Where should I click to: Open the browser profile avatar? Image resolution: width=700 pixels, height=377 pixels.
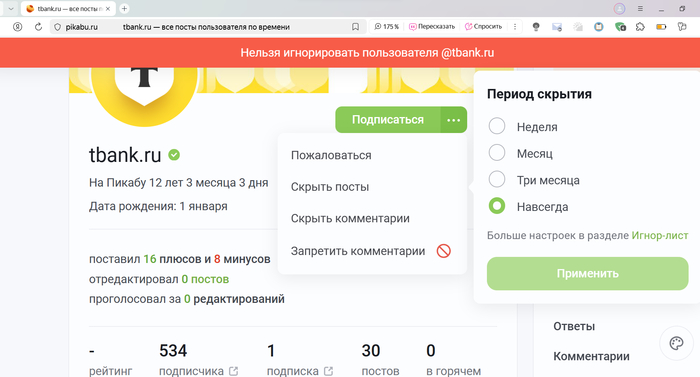click(619, 8)
